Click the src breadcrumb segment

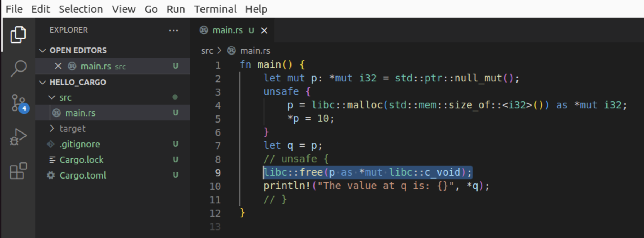[x=207, y=51]
